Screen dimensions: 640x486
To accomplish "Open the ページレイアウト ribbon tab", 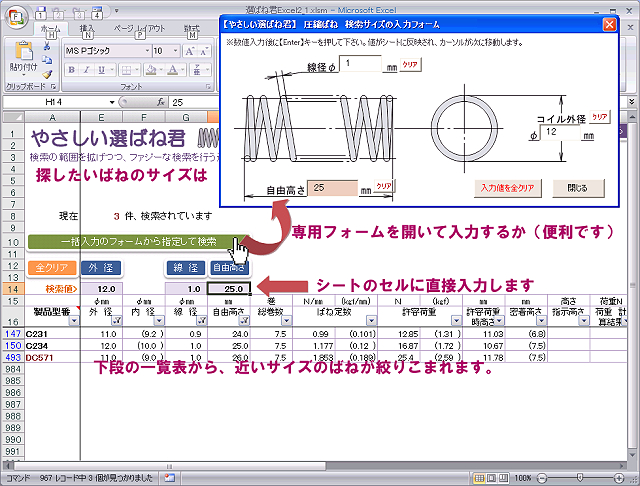I will pyautogui.click(x=140, y=29).
